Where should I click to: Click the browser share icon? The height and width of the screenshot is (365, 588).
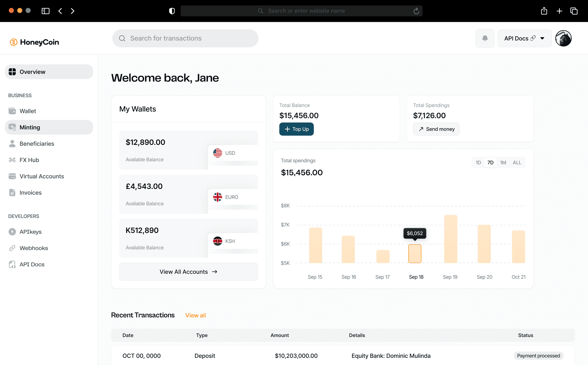[544, 11]
